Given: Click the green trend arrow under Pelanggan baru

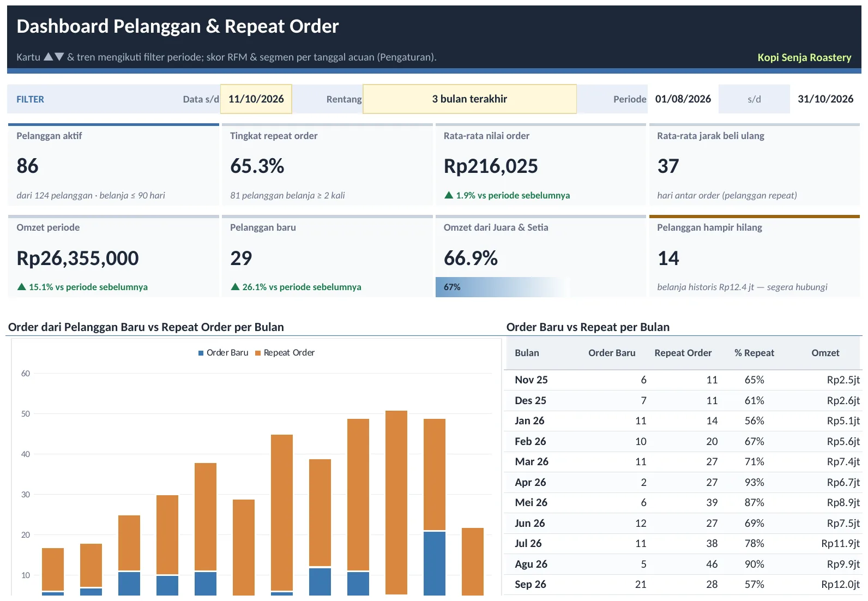Looking at the screenshot, I should pos(235,287).
